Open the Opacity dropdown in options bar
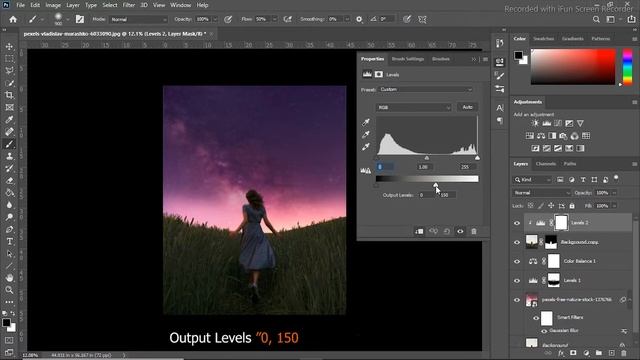The width and height of the screenshot is (640, 360). coord(215,19)
